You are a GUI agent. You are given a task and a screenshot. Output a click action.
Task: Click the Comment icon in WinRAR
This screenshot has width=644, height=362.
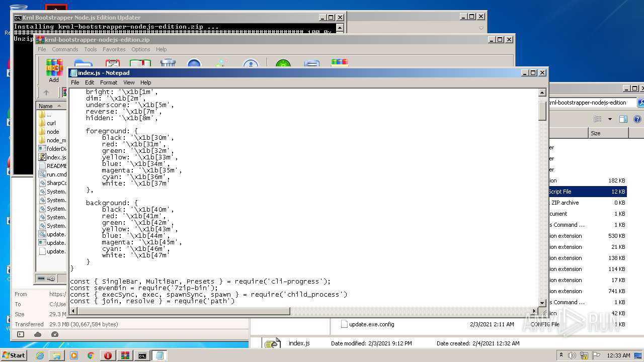click(312, 63)
